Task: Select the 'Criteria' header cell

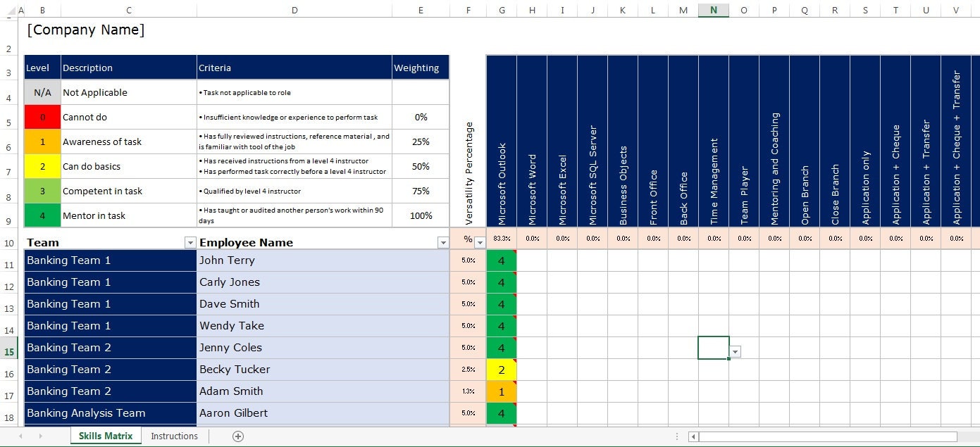Action: 294,68
